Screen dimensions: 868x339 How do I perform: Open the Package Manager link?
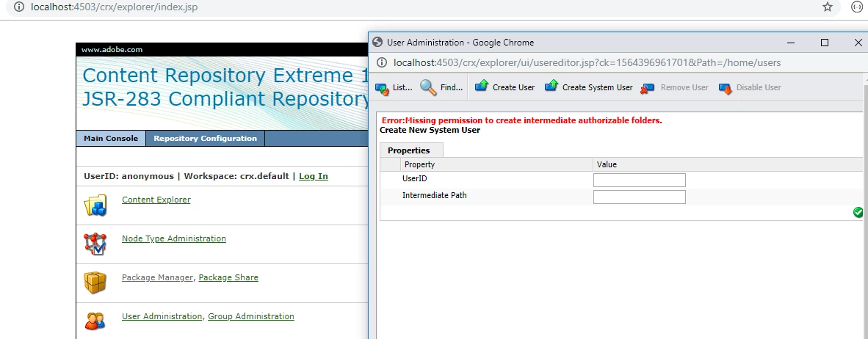[x=157, y=277]
